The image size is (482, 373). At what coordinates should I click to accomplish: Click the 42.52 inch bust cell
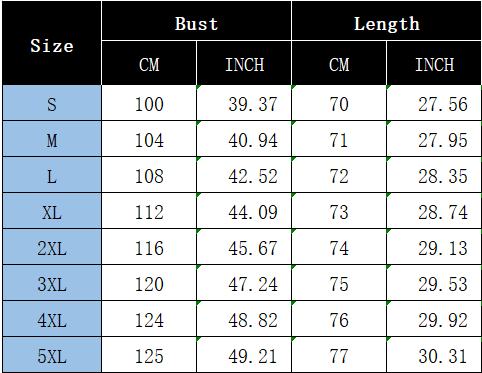pyautogui.click(x=244, y=175)
